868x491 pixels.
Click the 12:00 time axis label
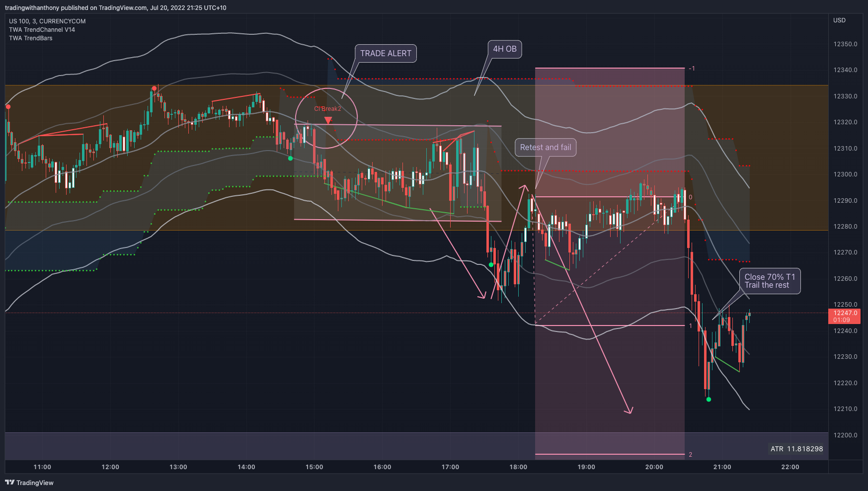110,467
